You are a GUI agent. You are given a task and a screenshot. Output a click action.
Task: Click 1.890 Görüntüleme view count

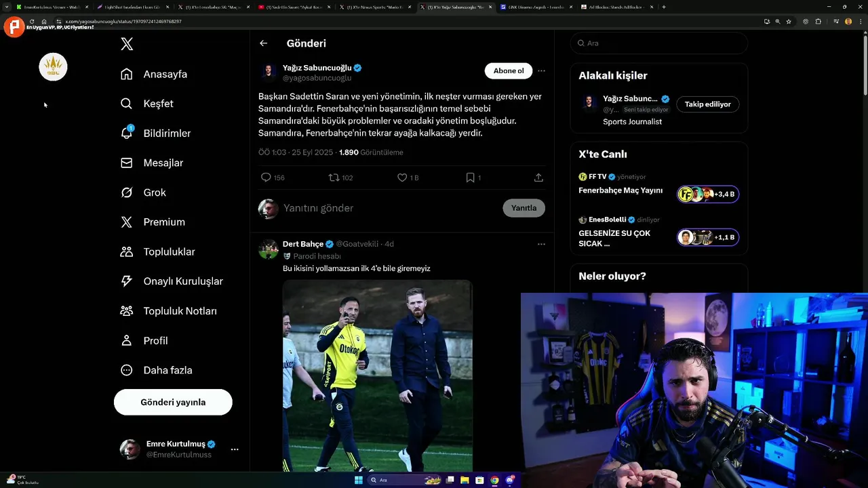click(x=371, y=152)
